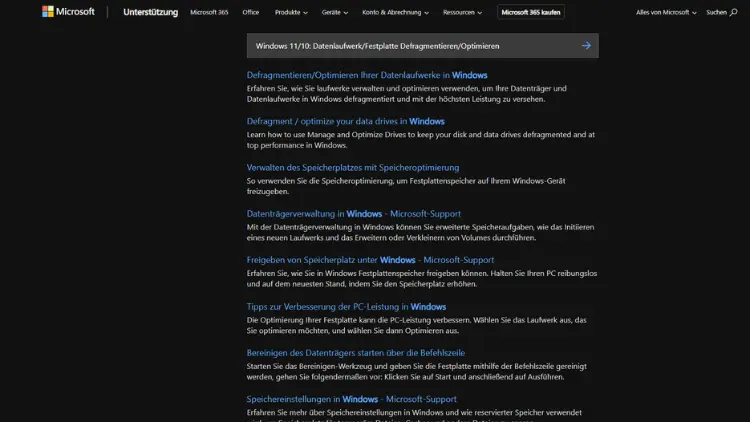Click the search magnifier icon

[x=733, y=12]
